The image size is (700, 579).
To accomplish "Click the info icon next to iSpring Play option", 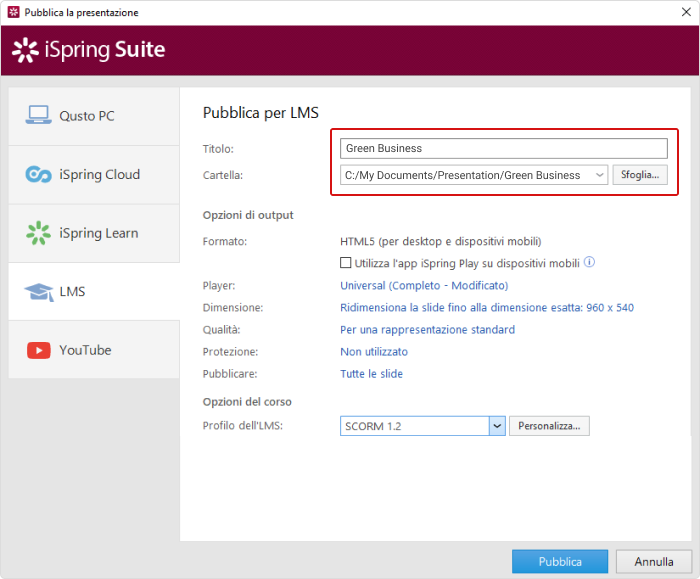I will [589, 262].
